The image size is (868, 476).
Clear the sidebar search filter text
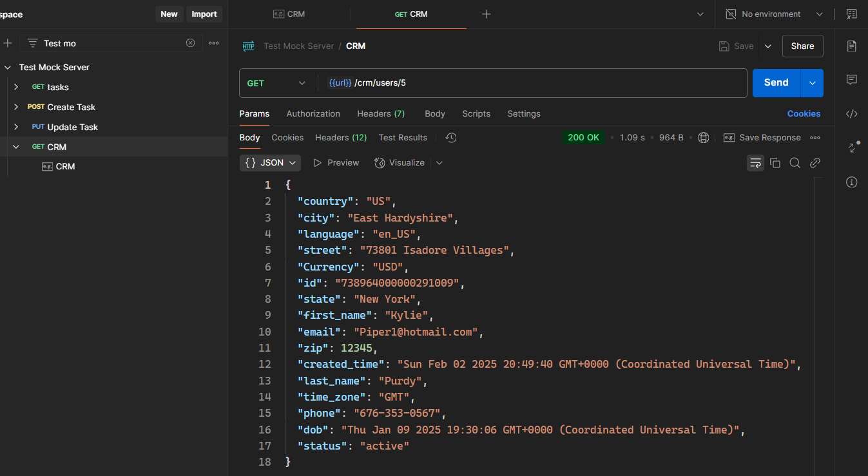(190, 43)
